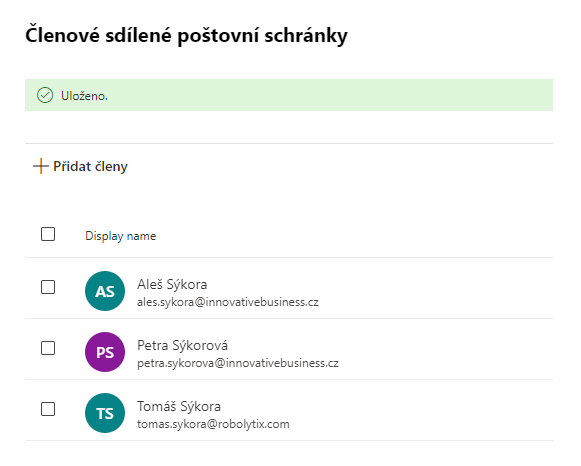Image resolution: width=581 pixels, height=466 pixels.
Task: Open the member name Tomáš Sýkora
Action: (179, 406)
